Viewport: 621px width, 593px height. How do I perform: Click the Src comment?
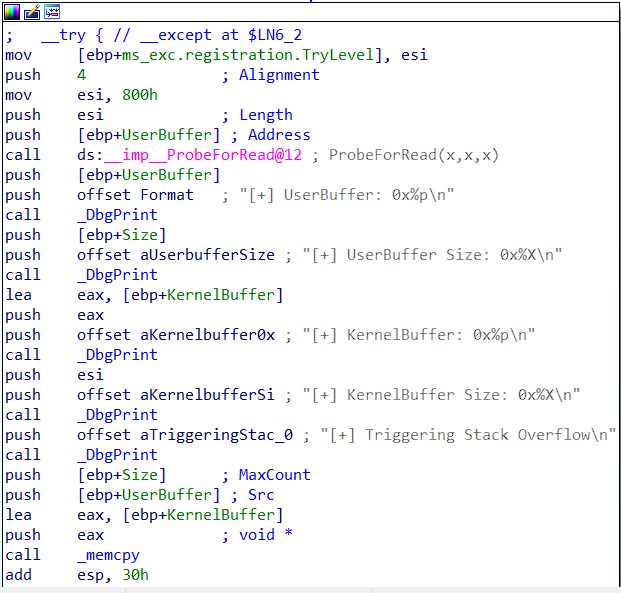[x=261, y=495]
